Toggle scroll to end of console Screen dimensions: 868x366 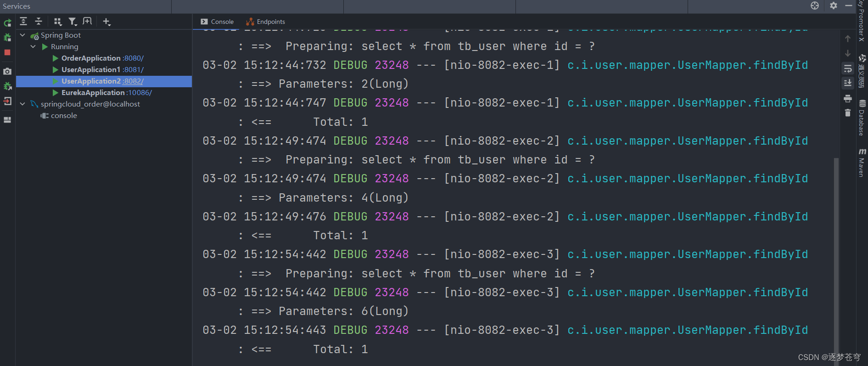848,83
